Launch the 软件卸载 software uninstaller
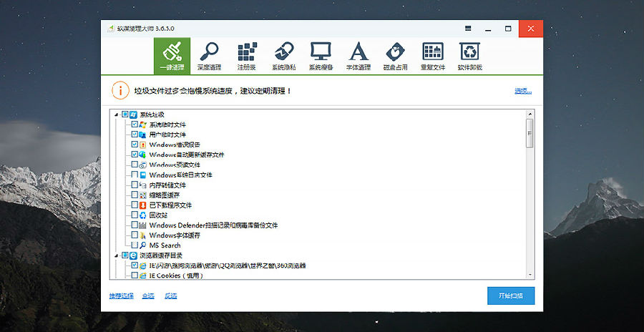Viewport: 644px width, 332px height. [x=470, y=55]
